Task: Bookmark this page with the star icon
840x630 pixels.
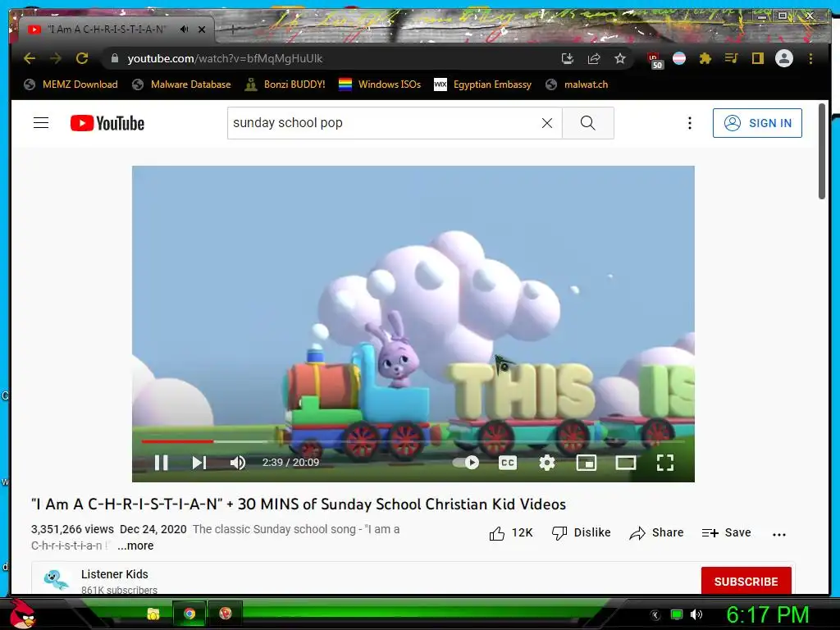Action: 620,58
